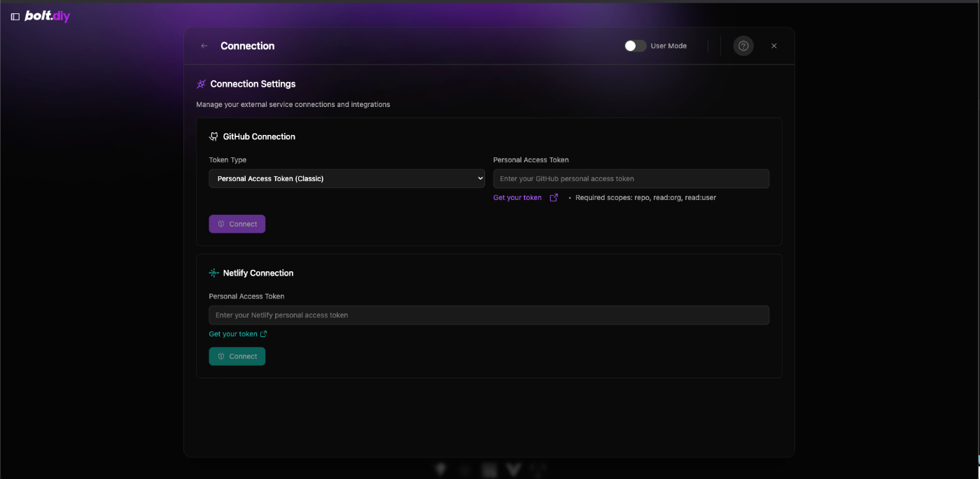Open the Token Type dropdown
This screenshot has height=479, width=980.
tap(347, 178)
